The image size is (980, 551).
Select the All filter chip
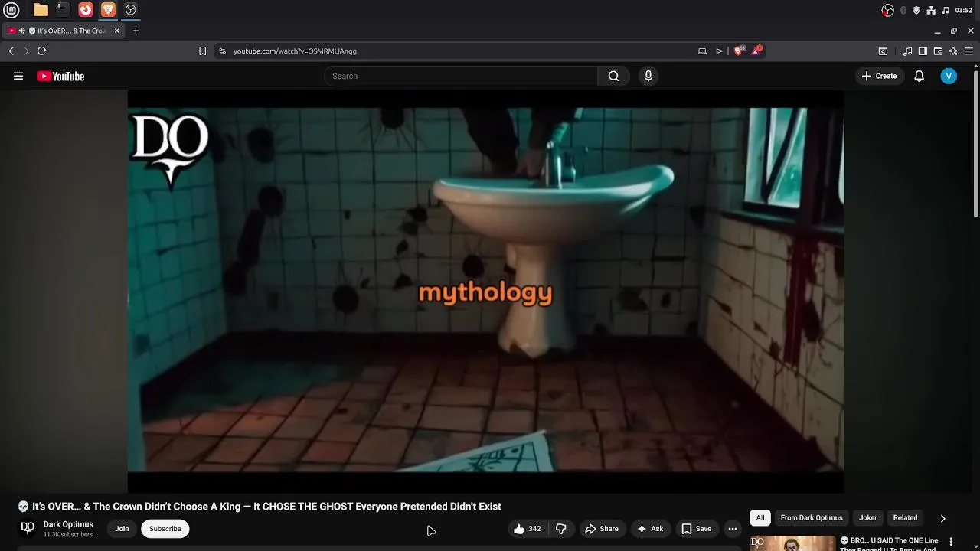pyautogui.click(x=760, y=518)
